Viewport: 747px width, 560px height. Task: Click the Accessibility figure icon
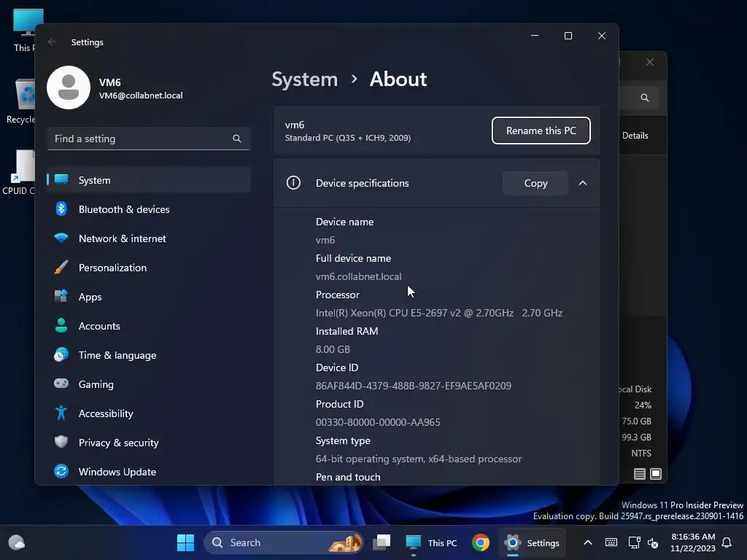point(61,413)
